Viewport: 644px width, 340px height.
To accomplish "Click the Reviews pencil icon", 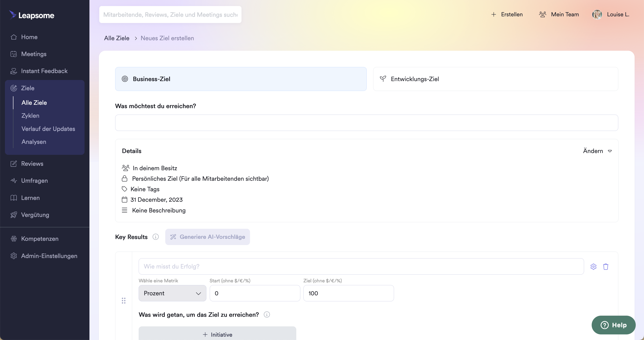I will (x=14, y=164).
